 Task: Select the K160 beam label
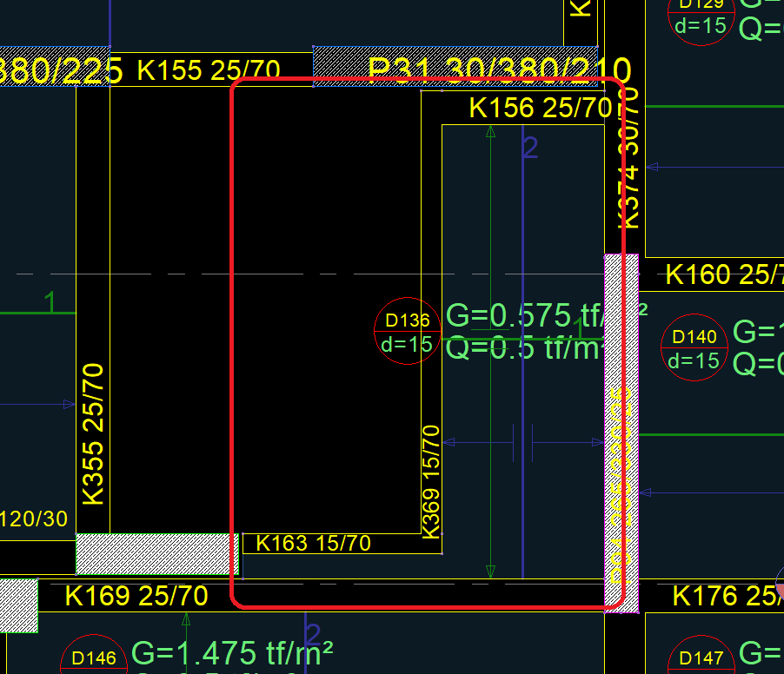point(725,274)
